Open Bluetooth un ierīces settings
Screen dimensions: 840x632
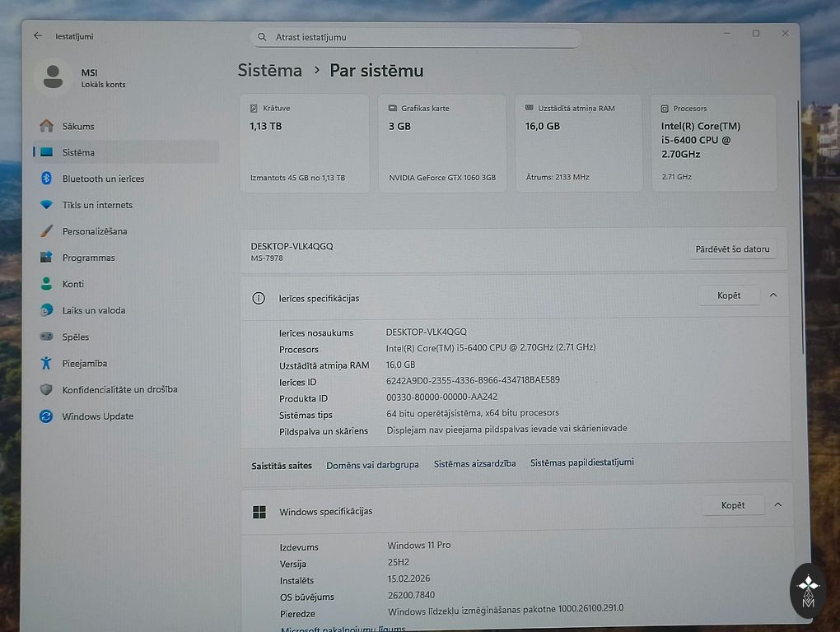[x=103, y=179]
